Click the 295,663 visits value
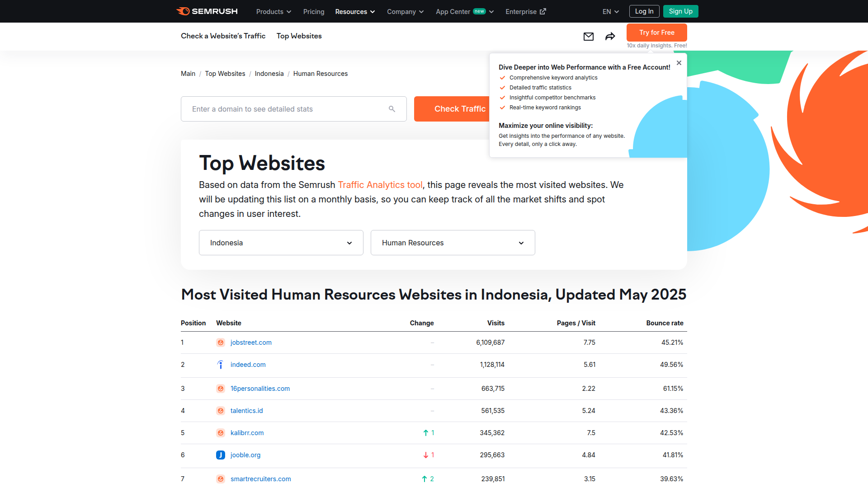The width and height of the screenshot is (868, 488). 492,455
